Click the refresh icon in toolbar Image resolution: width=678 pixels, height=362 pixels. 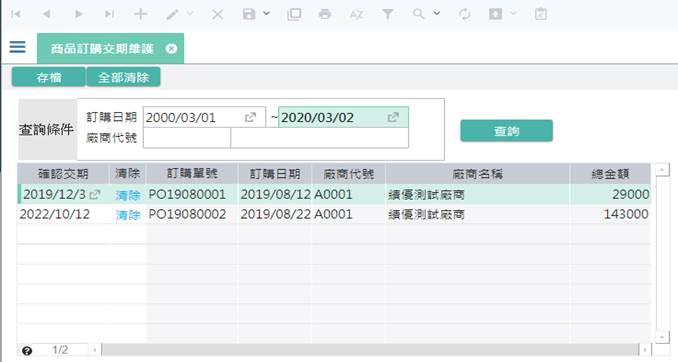pyautogui.click(x=464, y=14)
